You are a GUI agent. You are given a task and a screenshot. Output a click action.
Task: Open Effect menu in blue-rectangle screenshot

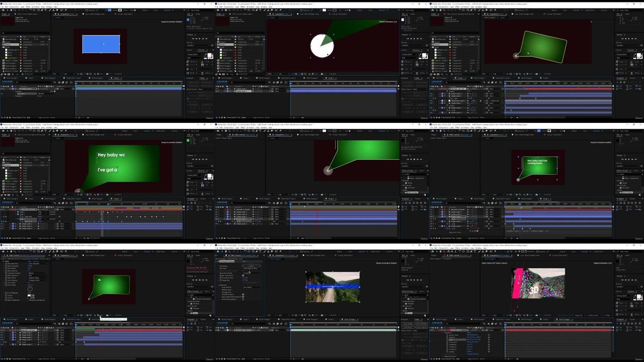(28, 7)
